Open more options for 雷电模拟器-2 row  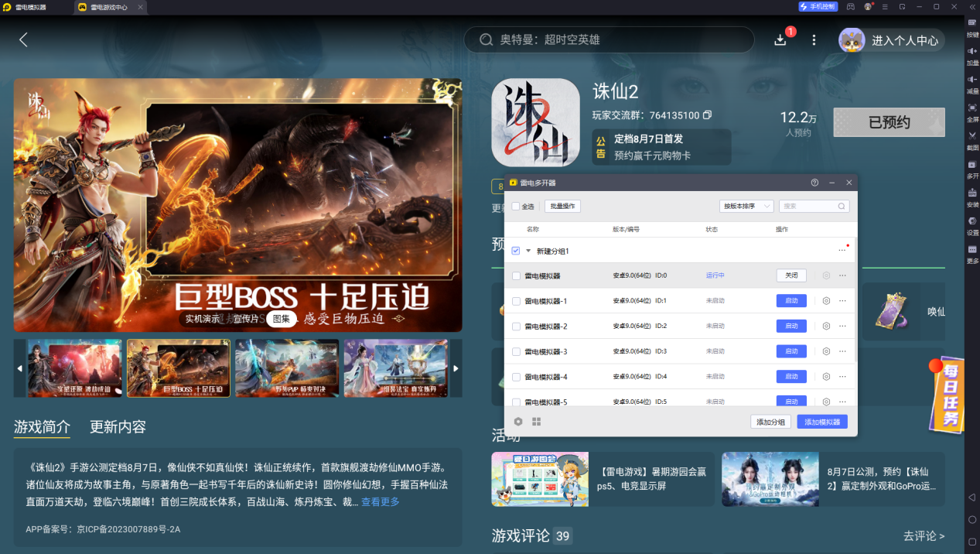coord(842,327)
